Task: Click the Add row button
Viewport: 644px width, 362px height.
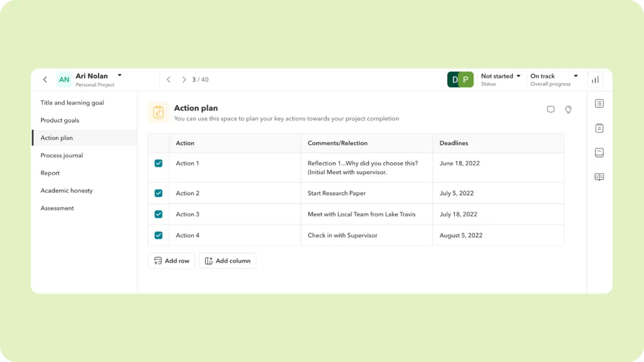Action: (x=172, y=261)
